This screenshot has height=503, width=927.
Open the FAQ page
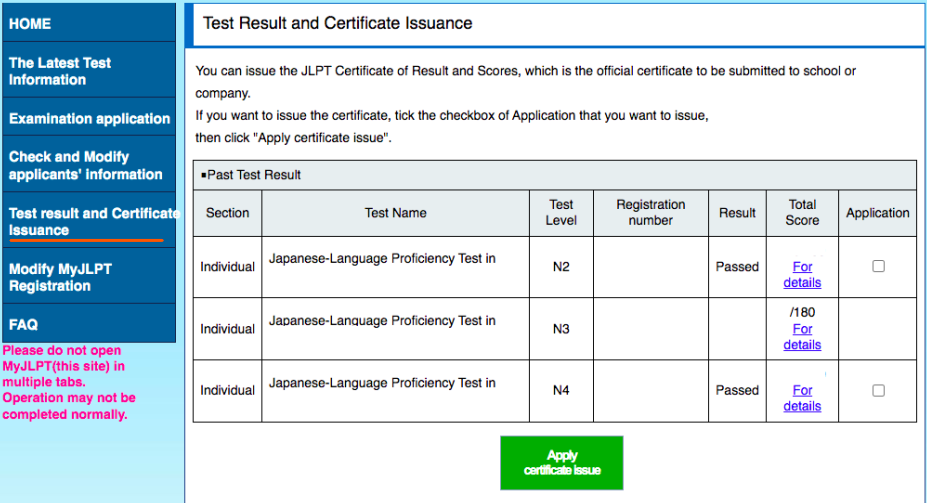point(24,325)
